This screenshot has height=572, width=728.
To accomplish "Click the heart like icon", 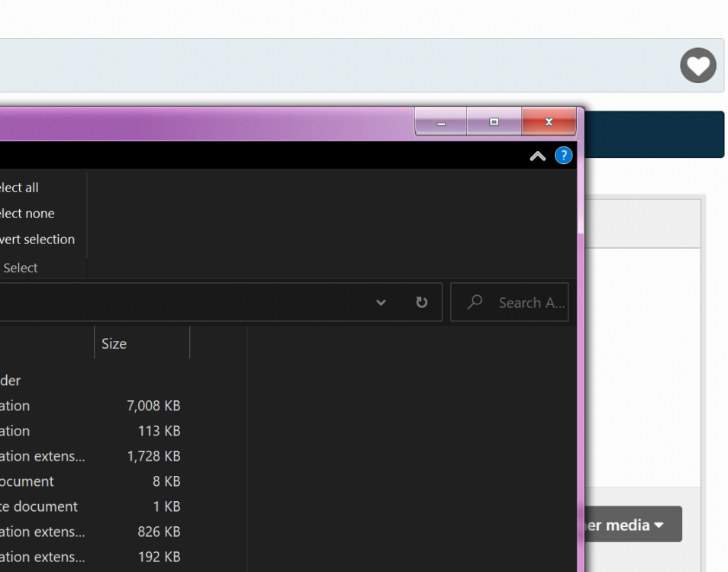I will pyautogui.click(x=697, y=66).
